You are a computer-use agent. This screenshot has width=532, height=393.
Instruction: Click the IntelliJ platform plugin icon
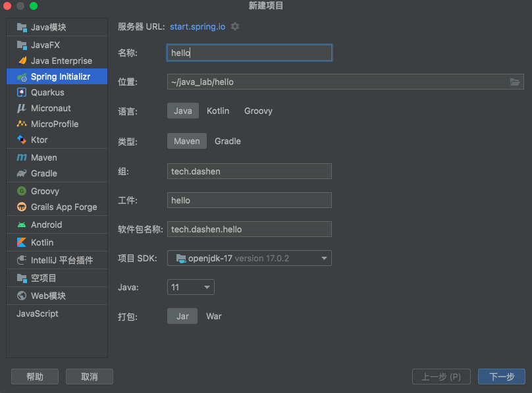pyautogui.click(x=22, y=260)
